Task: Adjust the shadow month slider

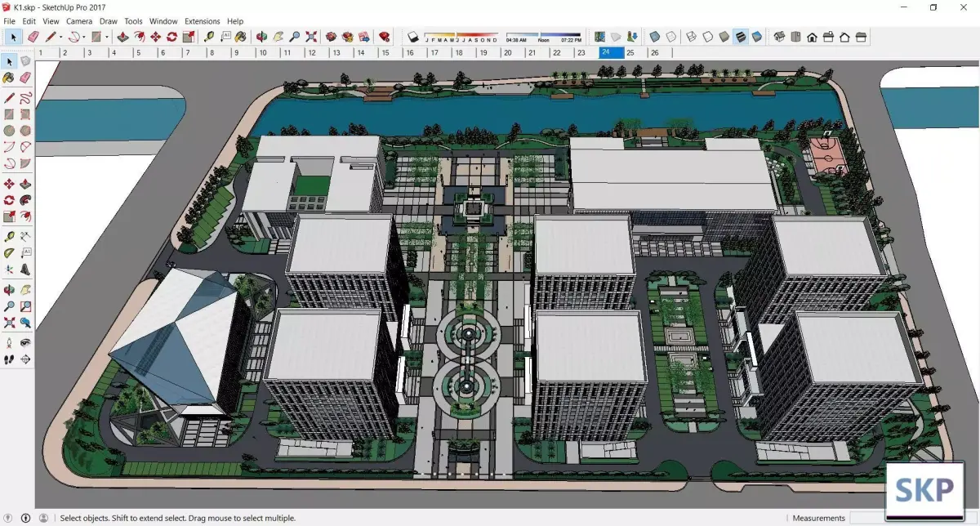Action: coord(462,38)
